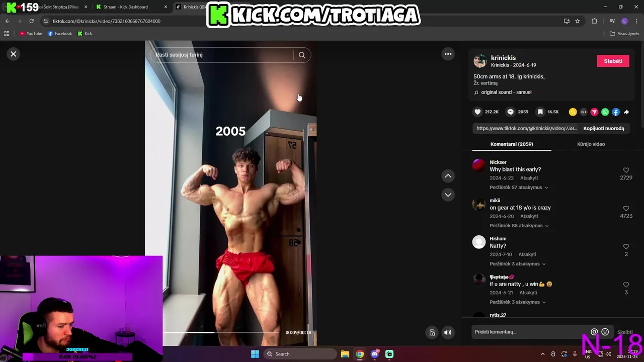
Task: Like Nickser's comment 'Why blast this early?'
Action: pos(626,170)
